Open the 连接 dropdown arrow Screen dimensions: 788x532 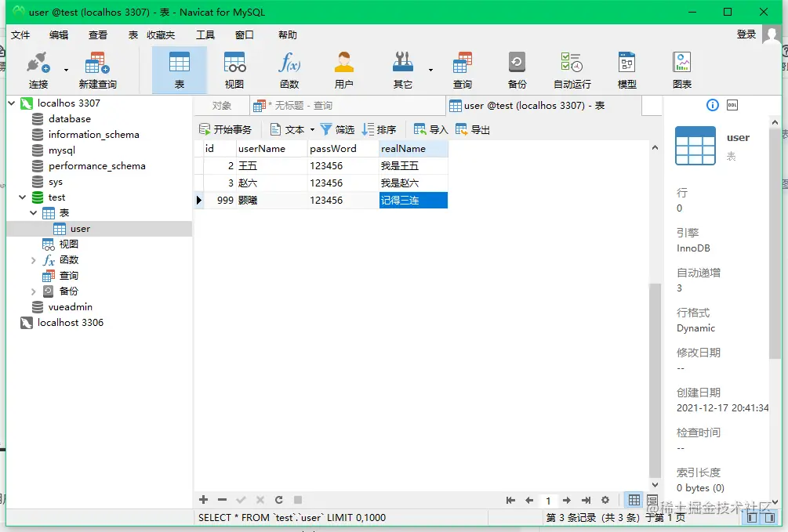tap(66, 70)
